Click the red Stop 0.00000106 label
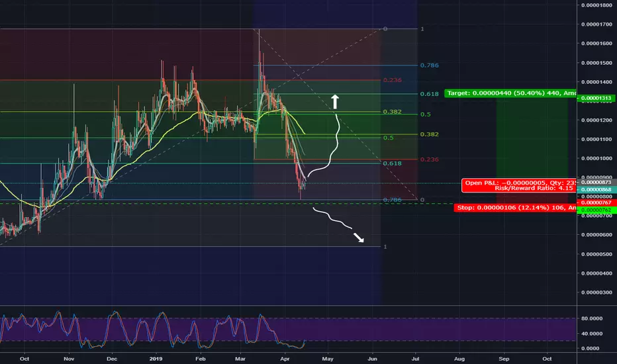 [x=516, y=207]
